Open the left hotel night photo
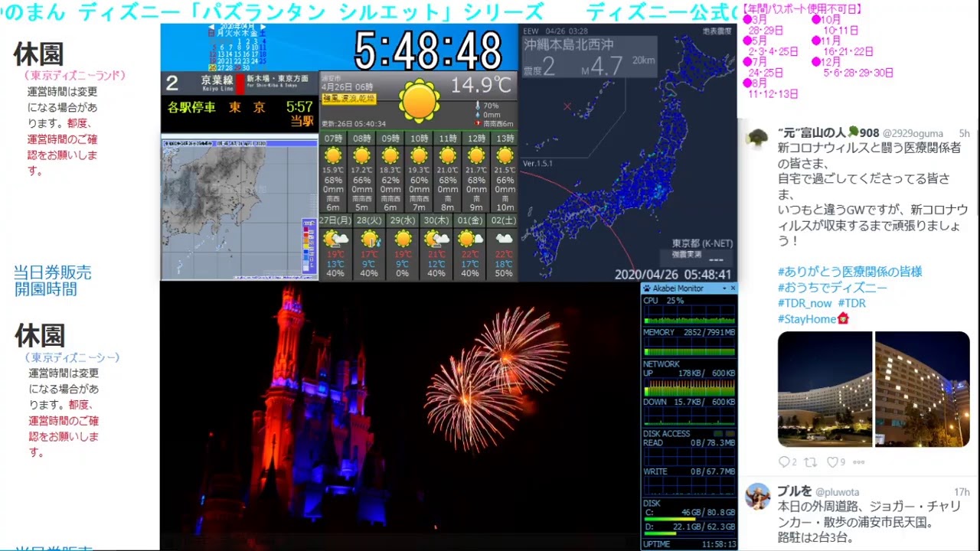Screen dimensions: 980x551 coord(825,389)
